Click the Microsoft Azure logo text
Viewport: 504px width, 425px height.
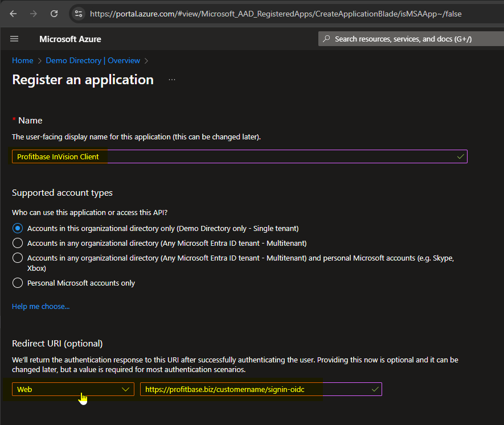pyautogui.click(x=70, y=39)
